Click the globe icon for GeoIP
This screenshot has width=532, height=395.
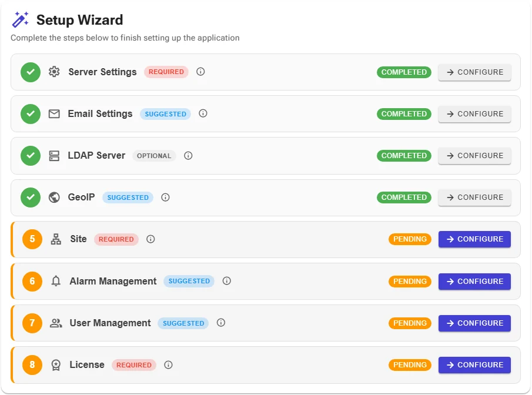tap(54, 197)
